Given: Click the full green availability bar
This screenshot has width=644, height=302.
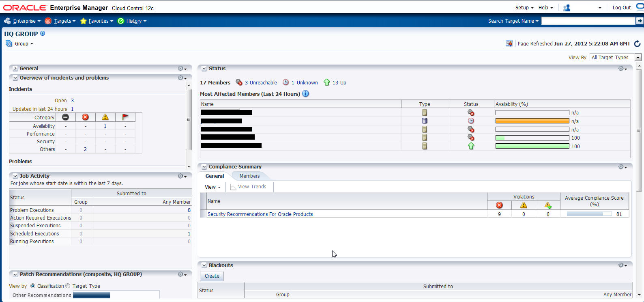Looking at the screenshot, I should tap(532, 146).
